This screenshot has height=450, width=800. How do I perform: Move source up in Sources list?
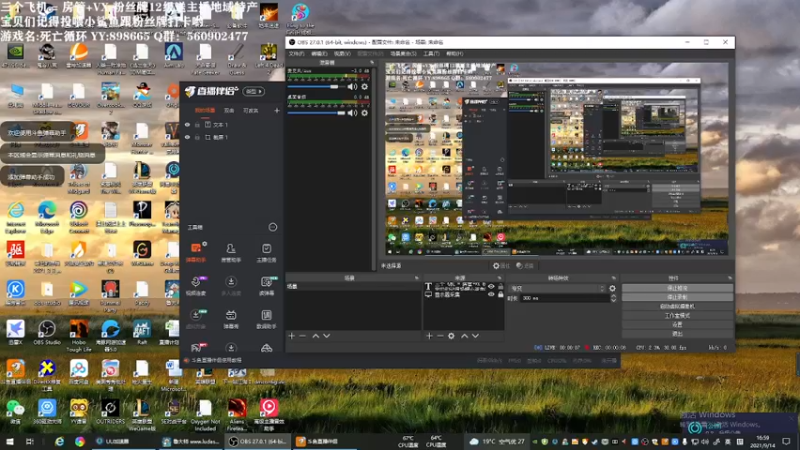coord(464,336)
